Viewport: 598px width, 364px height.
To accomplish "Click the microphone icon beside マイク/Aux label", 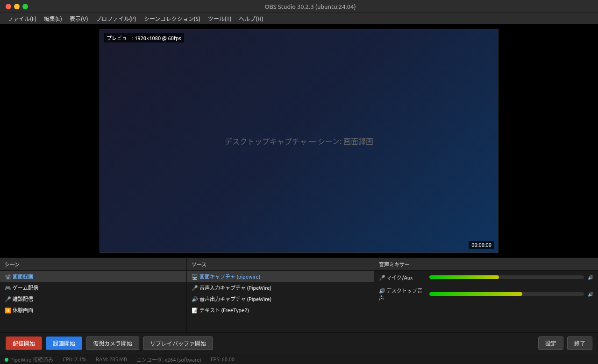I will point(382,278).
